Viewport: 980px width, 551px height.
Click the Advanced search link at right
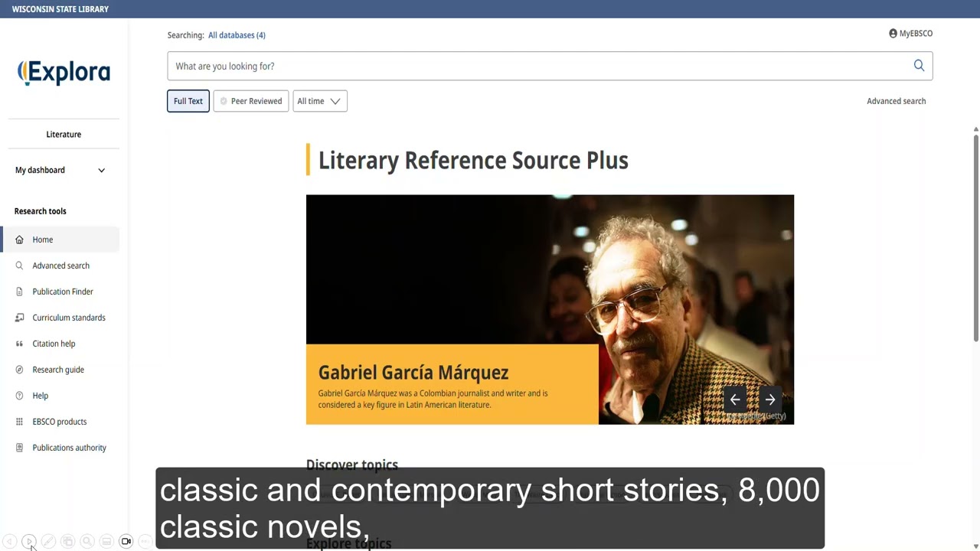(896, 101)
